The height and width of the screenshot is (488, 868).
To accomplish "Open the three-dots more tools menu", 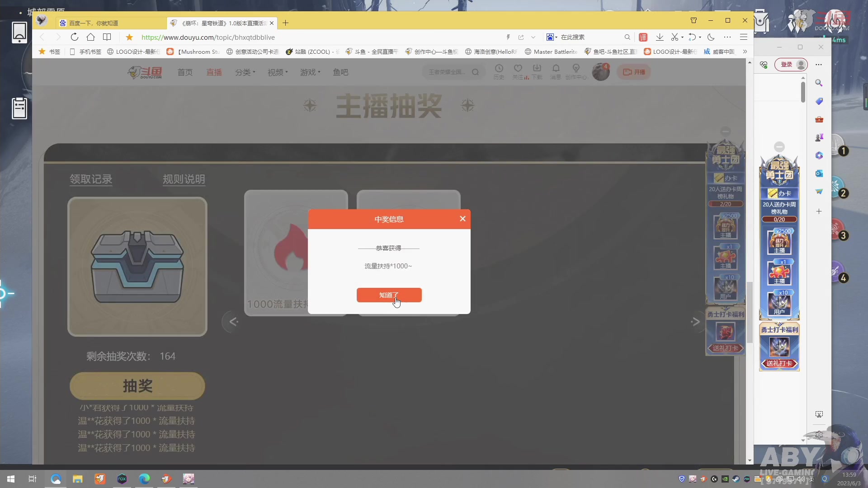I will (x=727, y=37).
